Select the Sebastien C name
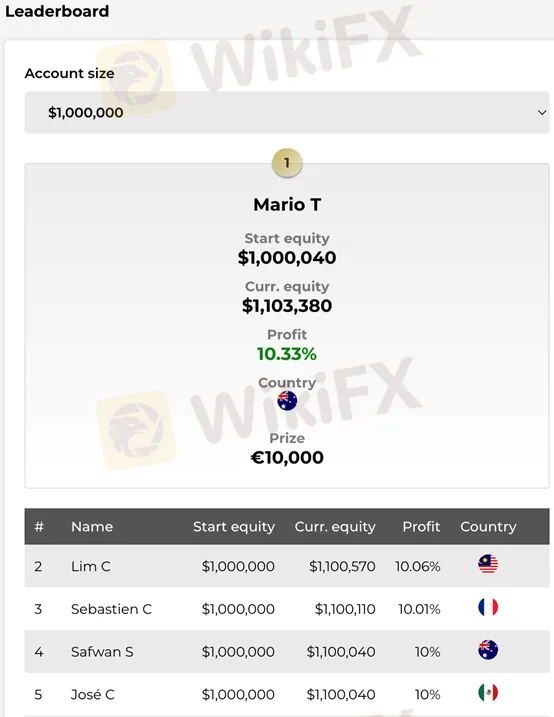The image size is (554, 717). coord(111,609)
